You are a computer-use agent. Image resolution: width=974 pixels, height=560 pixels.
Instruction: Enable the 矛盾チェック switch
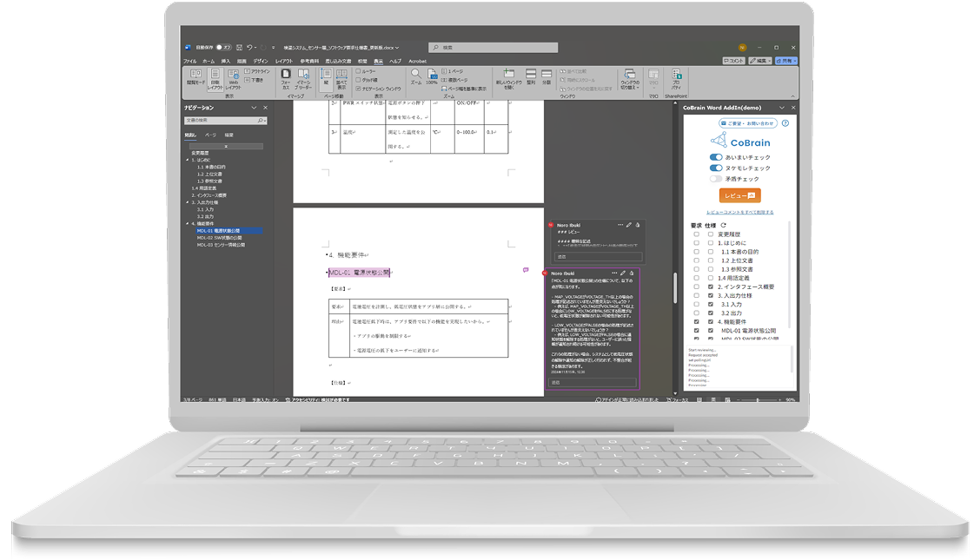716,179
